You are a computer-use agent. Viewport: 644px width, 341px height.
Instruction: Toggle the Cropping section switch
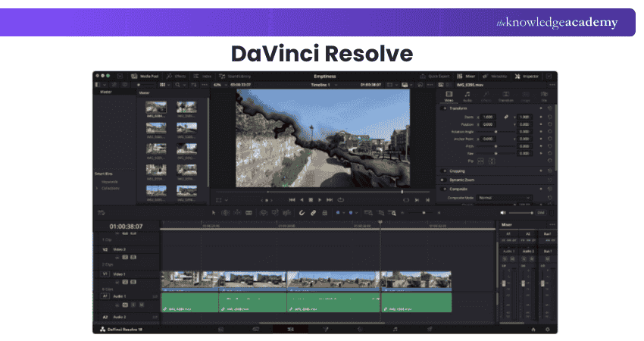pyautogui.click(x=443, y=171)
